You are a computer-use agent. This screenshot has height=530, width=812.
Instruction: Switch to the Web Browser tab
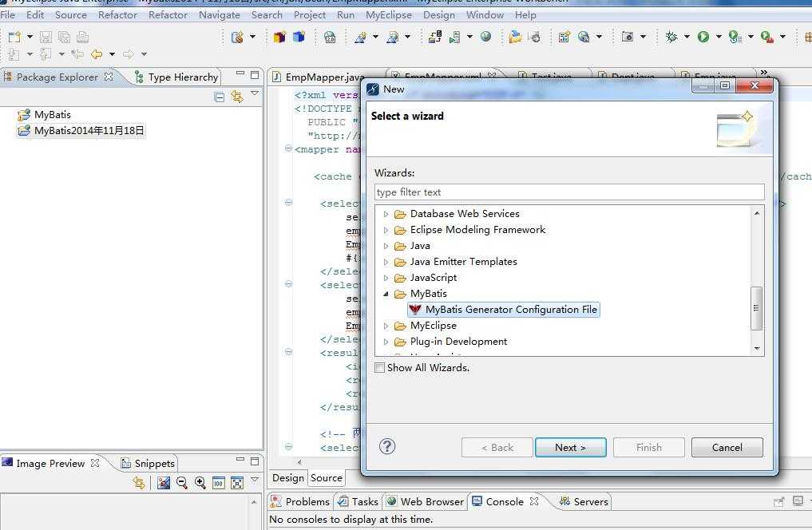tap(426, 501)
